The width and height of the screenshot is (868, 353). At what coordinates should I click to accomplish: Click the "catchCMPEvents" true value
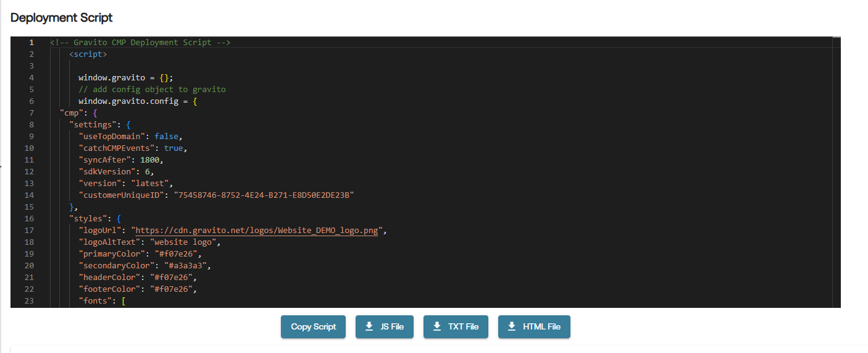click(x=173, y=148)
